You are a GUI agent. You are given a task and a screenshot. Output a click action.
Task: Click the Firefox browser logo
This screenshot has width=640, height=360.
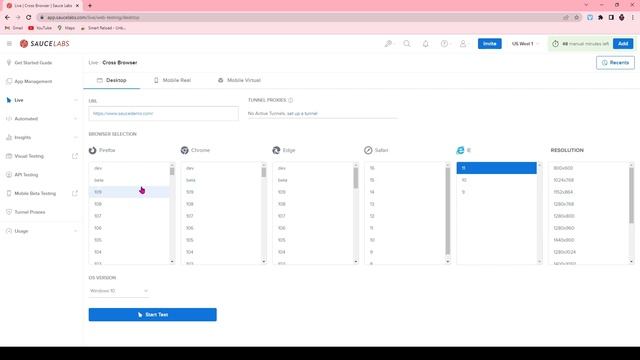[93, 150]
